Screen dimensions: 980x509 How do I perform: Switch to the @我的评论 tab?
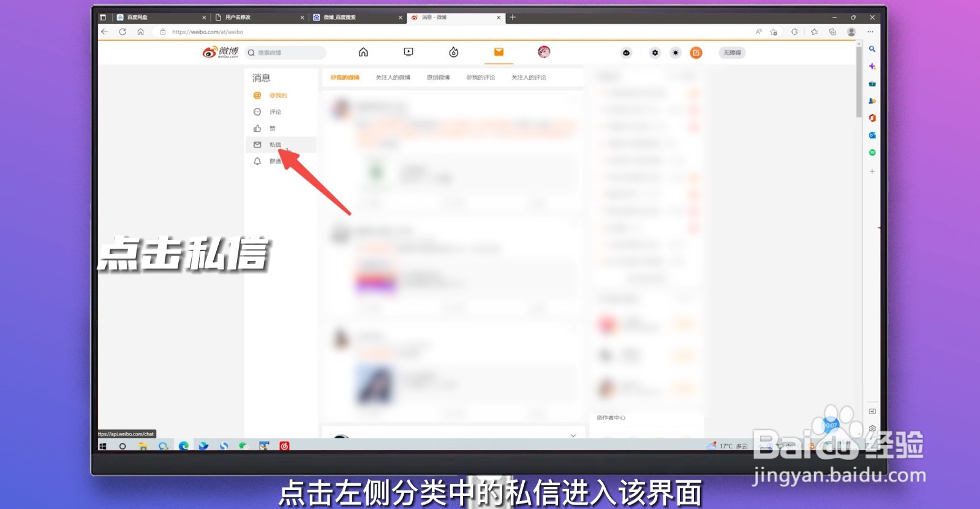[480, 77]
